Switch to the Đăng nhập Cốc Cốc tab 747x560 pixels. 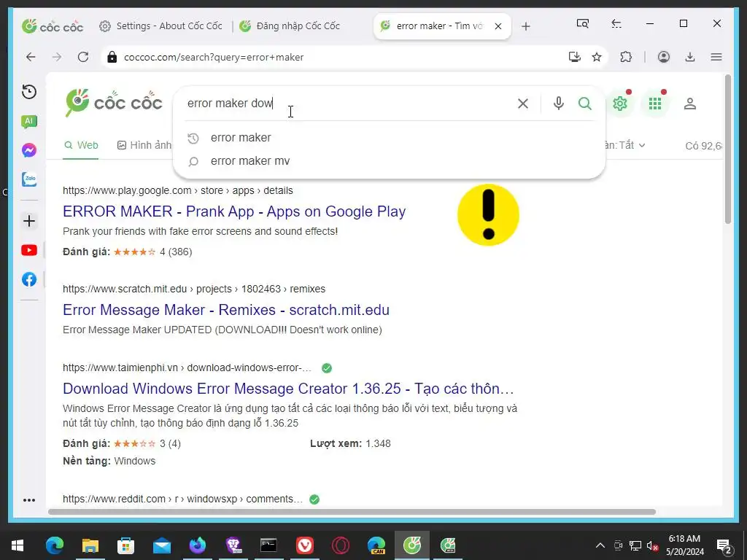point(290,26)
